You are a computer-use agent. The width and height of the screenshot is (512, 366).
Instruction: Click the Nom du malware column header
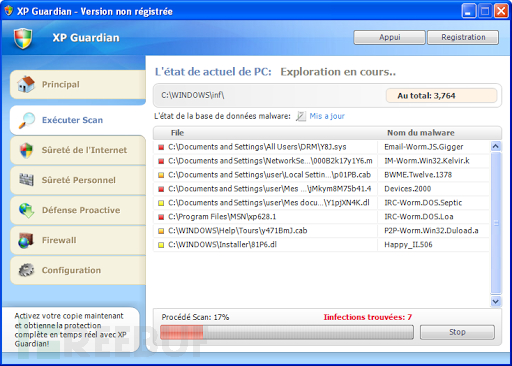tap(421, 133)
